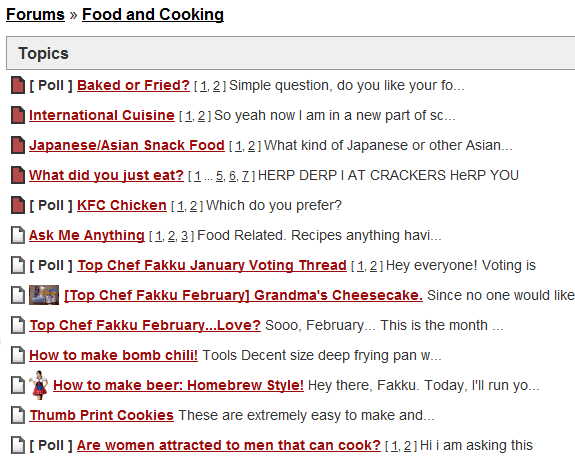Open the Top Chef Fakku January Voting Thread
Viewport: 575px width, 461px height.
[212, 265]
